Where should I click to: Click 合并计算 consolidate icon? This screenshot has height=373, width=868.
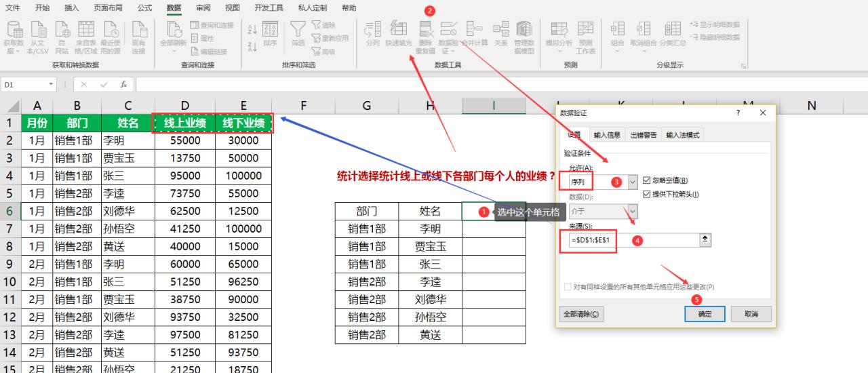[x=475, y=33]
